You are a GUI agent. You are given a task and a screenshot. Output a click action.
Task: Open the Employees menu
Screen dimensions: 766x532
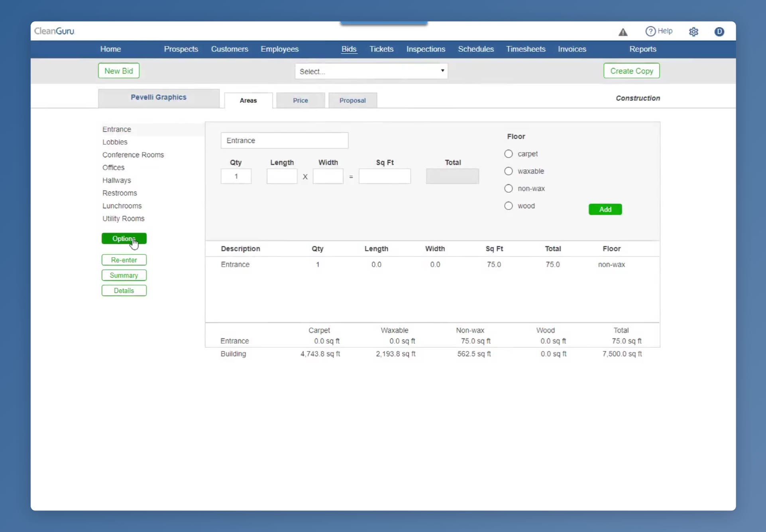[x=279, y=49]
